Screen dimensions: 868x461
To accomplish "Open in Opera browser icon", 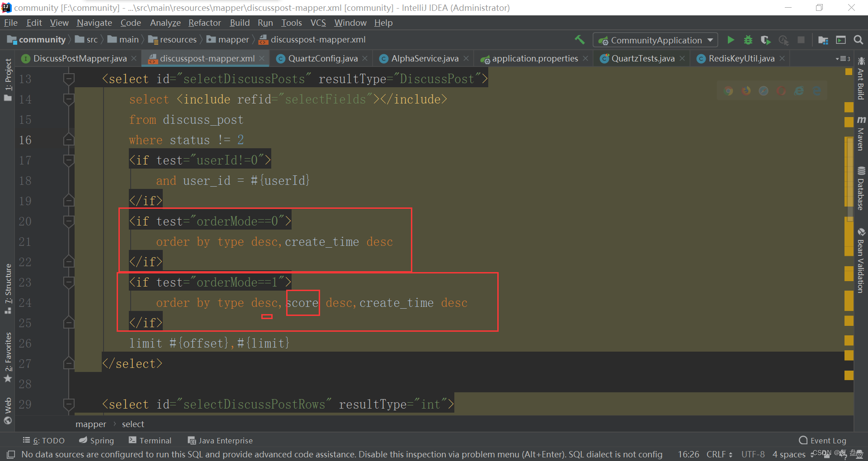I will point(781,91).
